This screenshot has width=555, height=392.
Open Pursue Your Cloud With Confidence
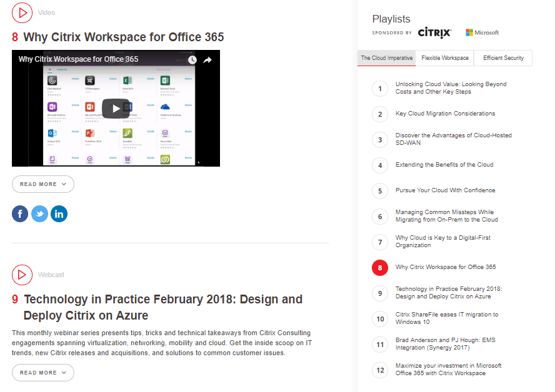click(445, 190)
